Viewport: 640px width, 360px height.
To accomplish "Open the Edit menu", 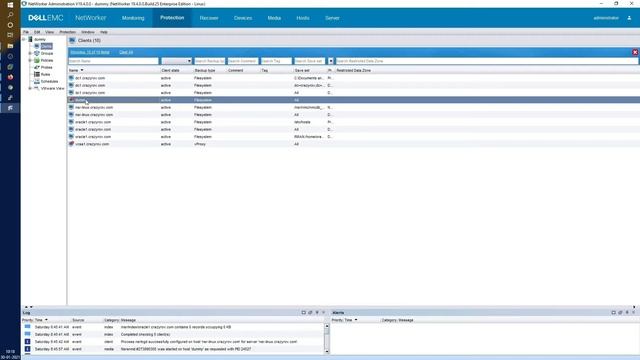I will pyautogui.click(x=37, y=32).
